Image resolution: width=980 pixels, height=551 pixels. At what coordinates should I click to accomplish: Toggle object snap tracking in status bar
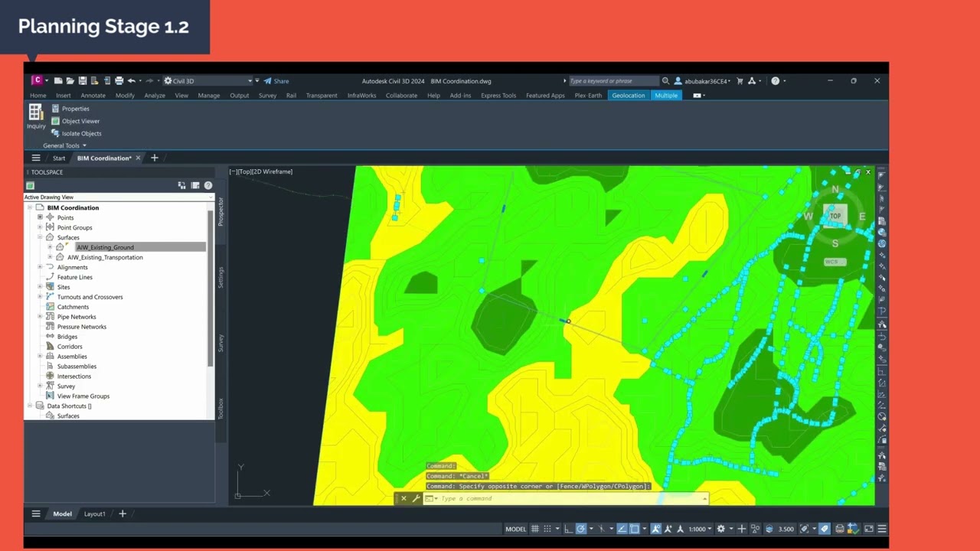pyautogui.click(x=622, y=529)
